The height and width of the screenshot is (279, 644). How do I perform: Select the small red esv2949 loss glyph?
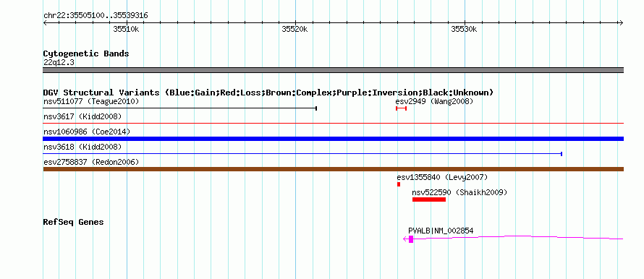402,108
